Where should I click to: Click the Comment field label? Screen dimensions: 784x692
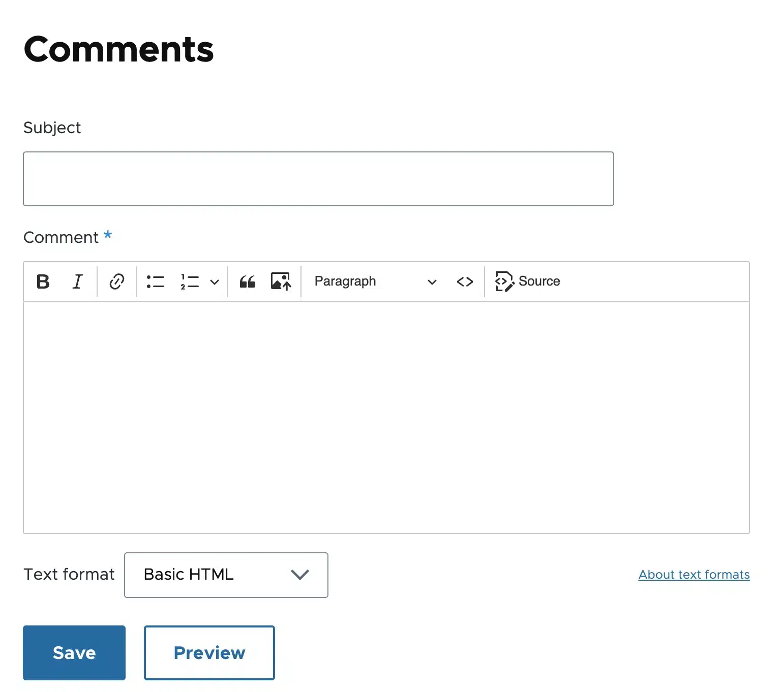[61, 237]
